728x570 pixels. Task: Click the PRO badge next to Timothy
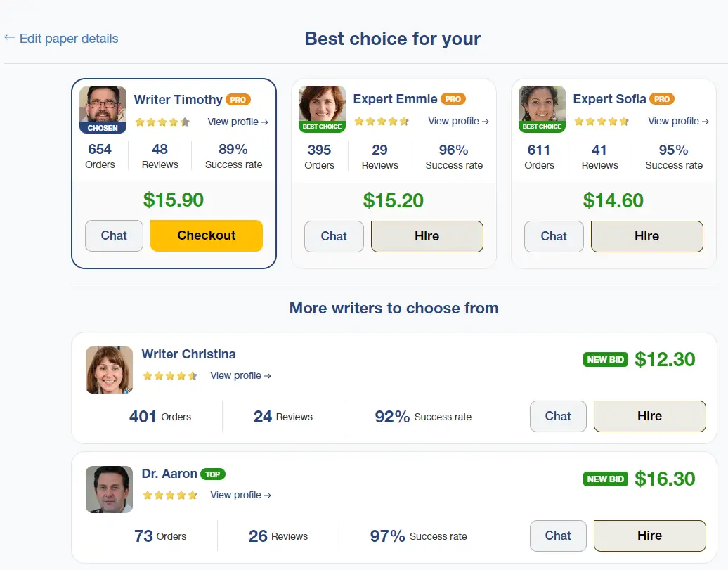pos(238,100)
